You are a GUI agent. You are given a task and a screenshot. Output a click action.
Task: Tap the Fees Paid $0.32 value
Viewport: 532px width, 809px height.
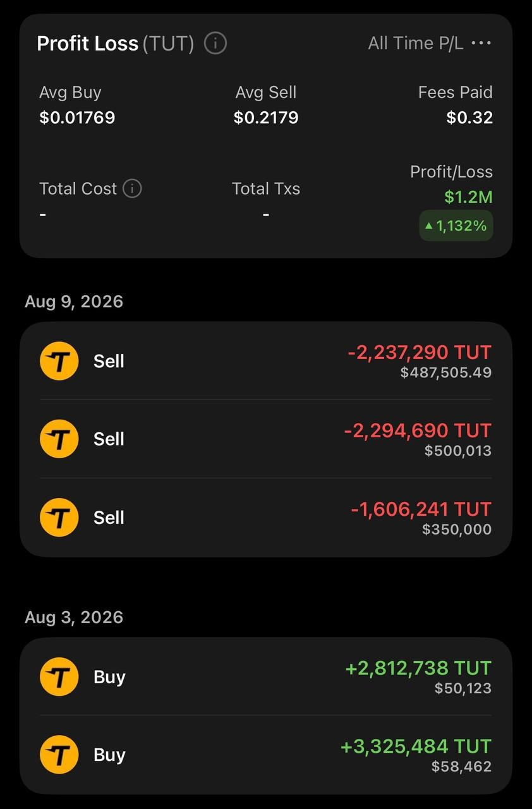(x=469, y=118)
